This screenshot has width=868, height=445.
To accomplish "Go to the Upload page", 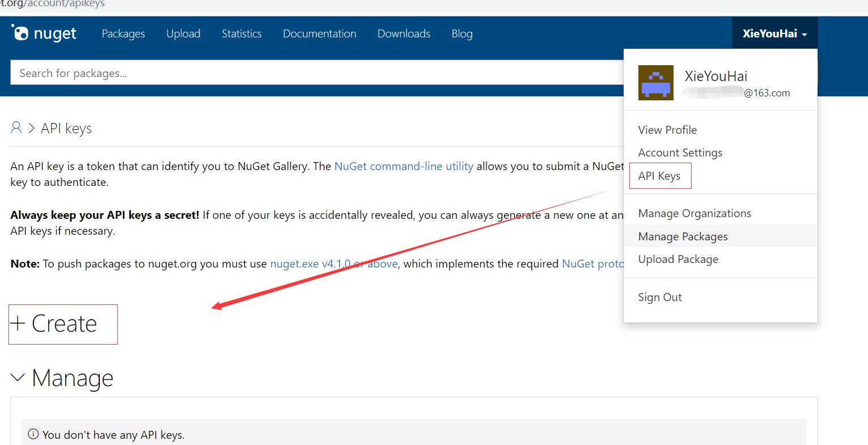I will [x=183, y=34].
